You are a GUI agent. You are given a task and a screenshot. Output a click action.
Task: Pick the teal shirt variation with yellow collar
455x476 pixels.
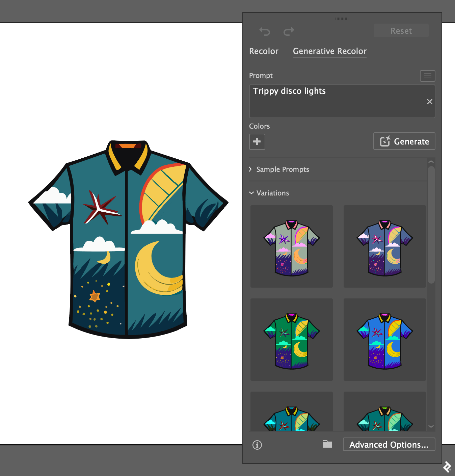(292, 411)
